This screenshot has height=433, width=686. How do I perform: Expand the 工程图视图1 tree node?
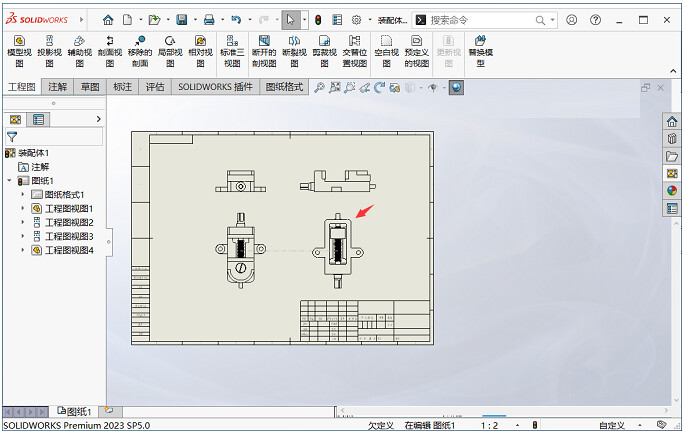[23, 208]
